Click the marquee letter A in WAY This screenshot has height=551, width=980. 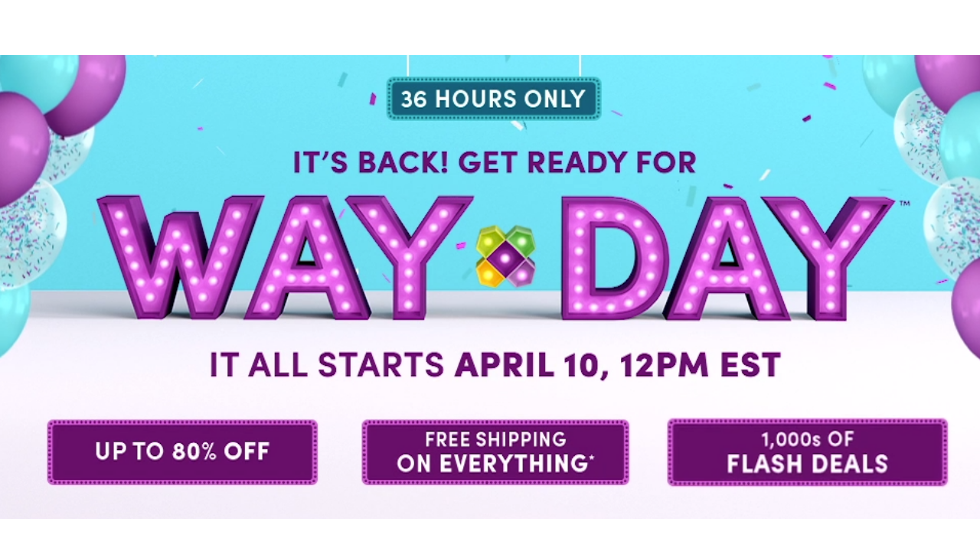(x=305, y=256)
